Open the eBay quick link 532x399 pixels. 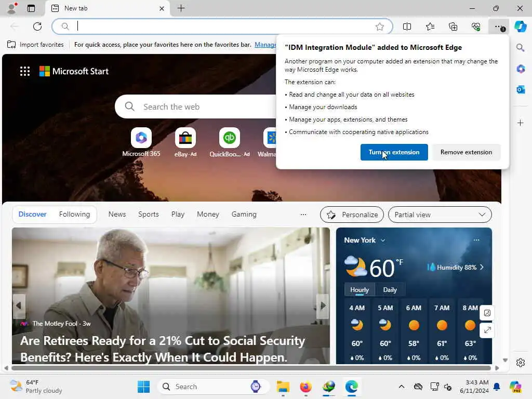point(185,142)
